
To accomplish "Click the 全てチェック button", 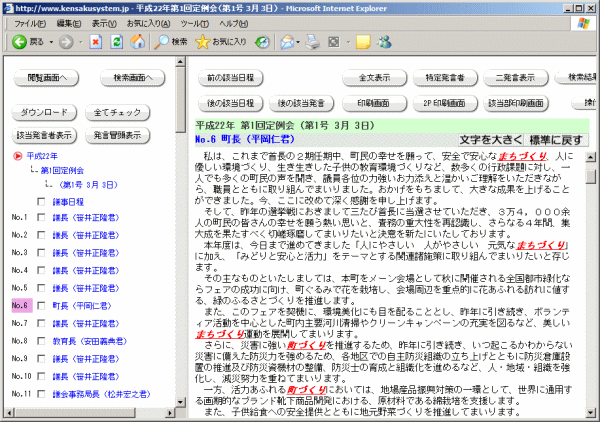I will [x=117, y=112].
